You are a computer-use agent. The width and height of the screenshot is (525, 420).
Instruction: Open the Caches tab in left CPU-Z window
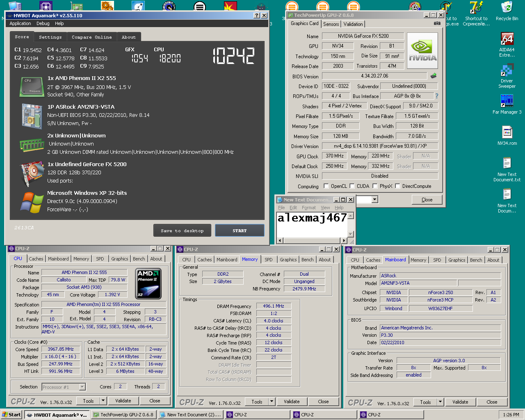[x=36, y=259]
